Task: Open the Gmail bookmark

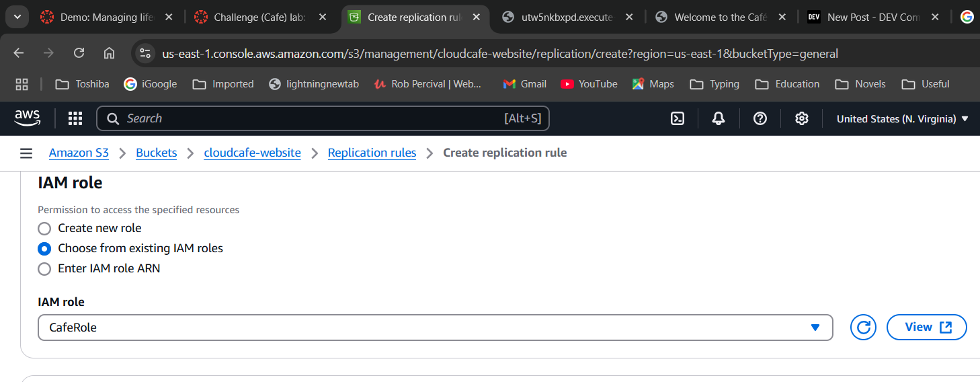Action: point(525,84)
